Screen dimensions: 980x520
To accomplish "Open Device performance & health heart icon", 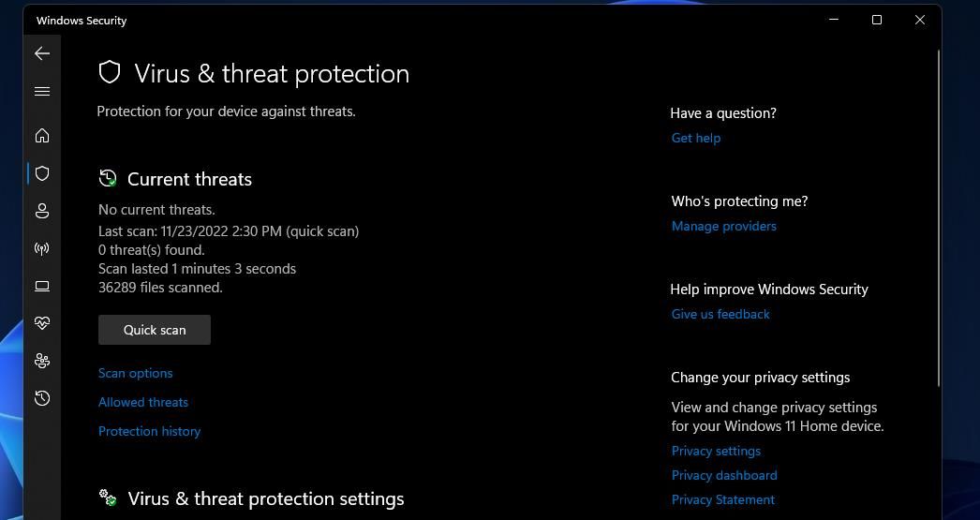I will 42,323.
